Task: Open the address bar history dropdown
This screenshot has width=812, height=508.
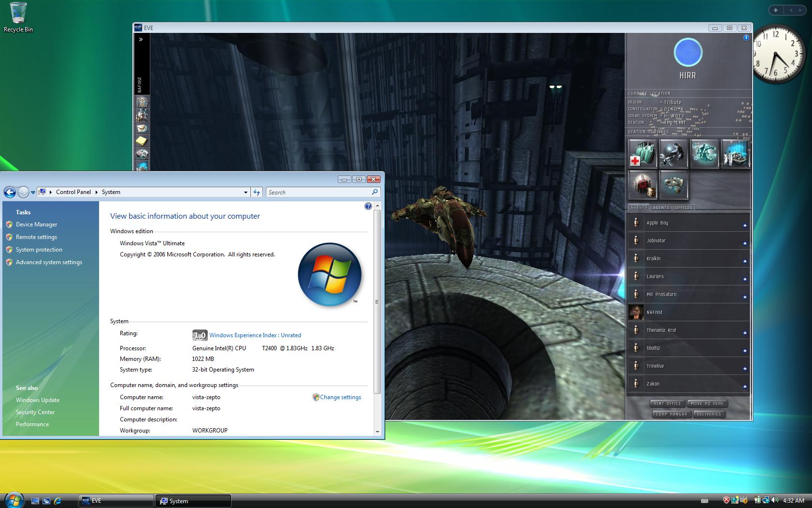Action: pyautogui.click(x=246, y=192)
